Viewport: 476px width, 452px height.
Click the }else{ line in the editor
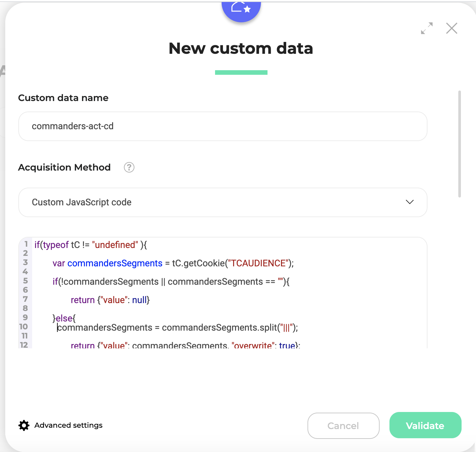pyautogui.click(x=64, y=318)
